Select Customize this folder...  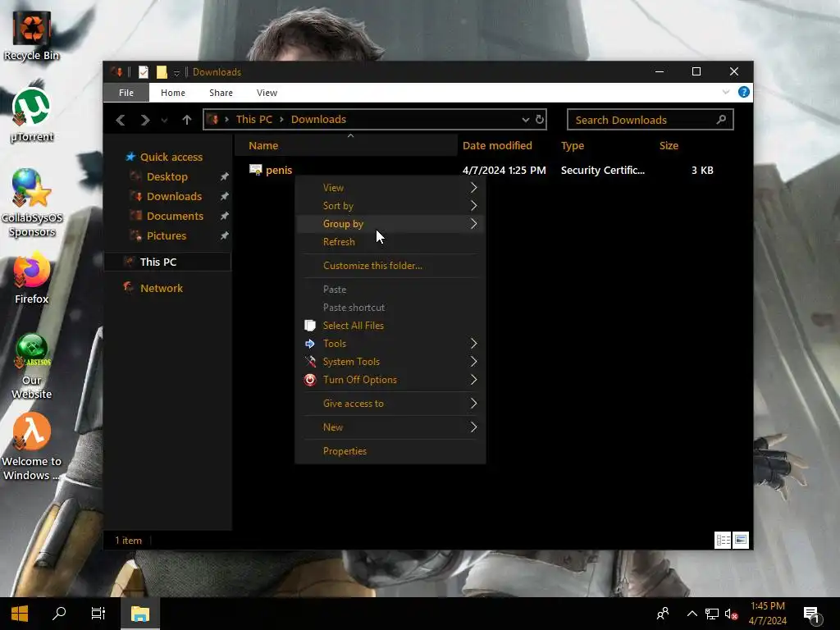pos(390,266)
